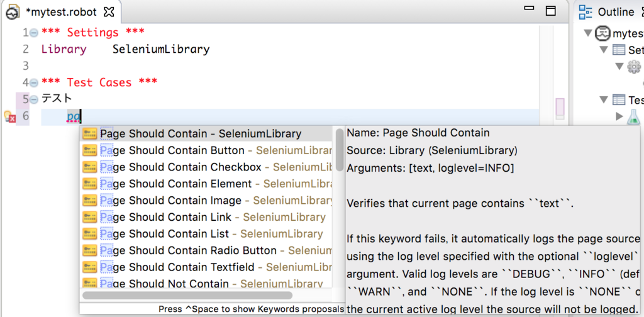Image resolution: width=644 pixels, height=317 pixels.
Task: Click the Test Cases table icon in Outline
Action: tap(619, 100)
